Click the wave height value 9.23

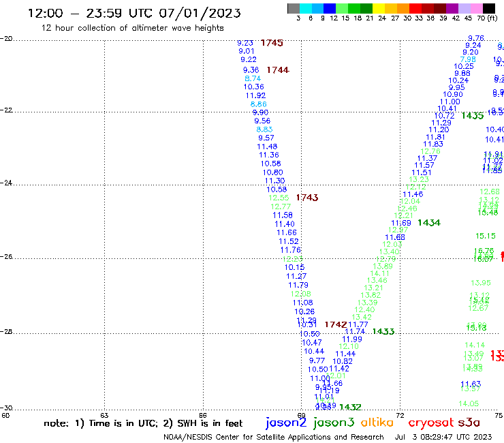[245, 43]
